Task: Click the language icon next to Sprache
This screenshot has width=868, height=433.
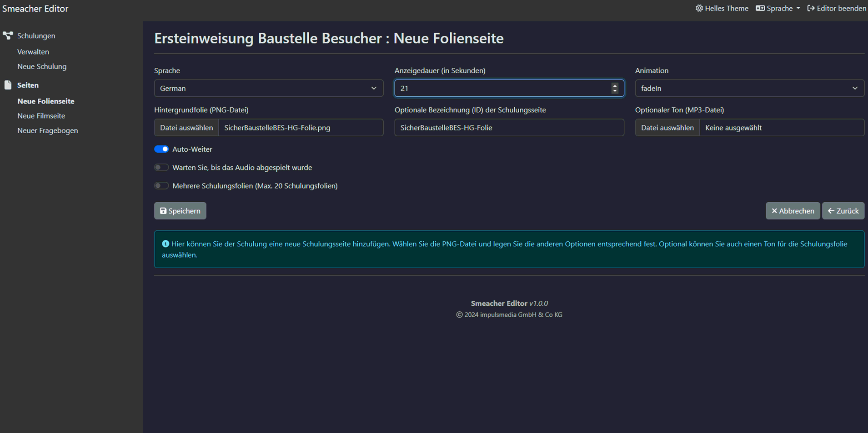Action: pyautogui.click(x=760, y=8)
